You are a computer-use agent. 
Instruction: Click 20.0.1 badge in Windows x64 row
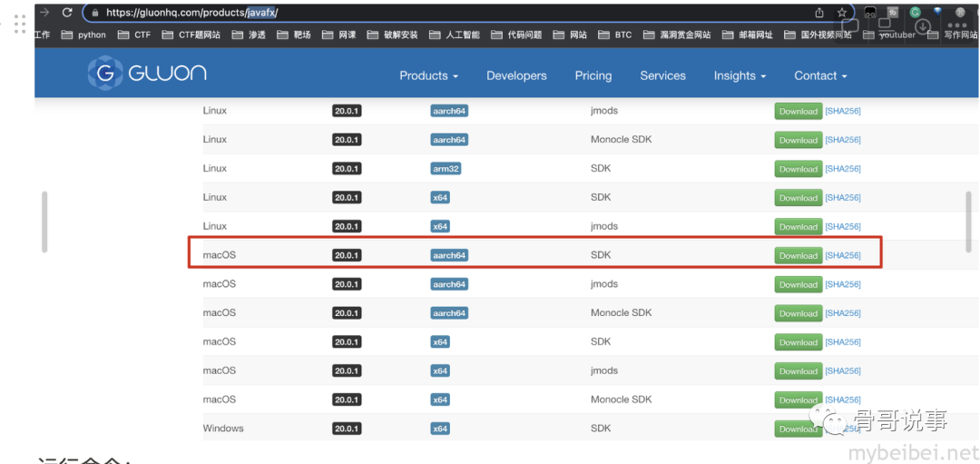tap(347, 429)
